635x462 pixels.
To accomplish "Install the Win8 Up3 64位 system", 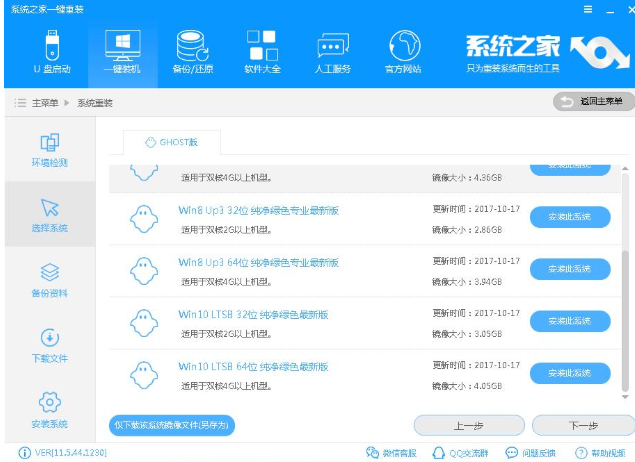I will 570,269.
